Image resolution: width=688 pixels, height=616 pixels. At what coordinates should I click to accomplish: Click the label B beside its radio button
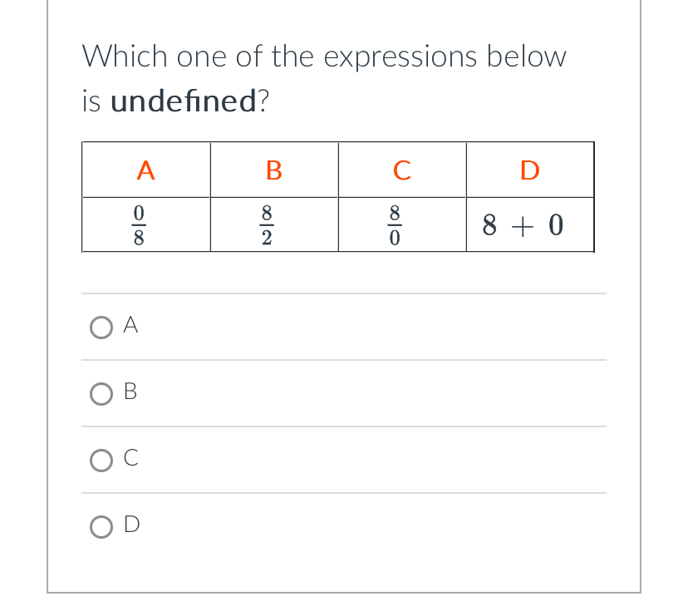(x=130, y=392)
